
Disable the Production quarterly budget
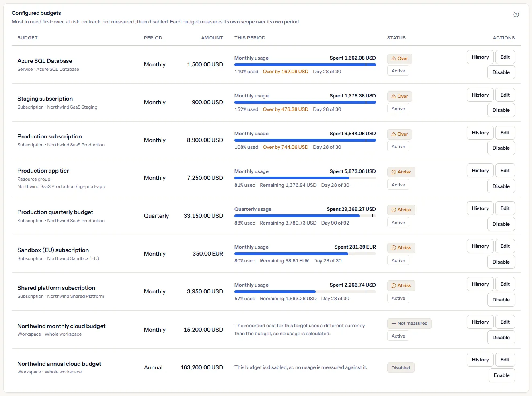[x=501, y=224]
